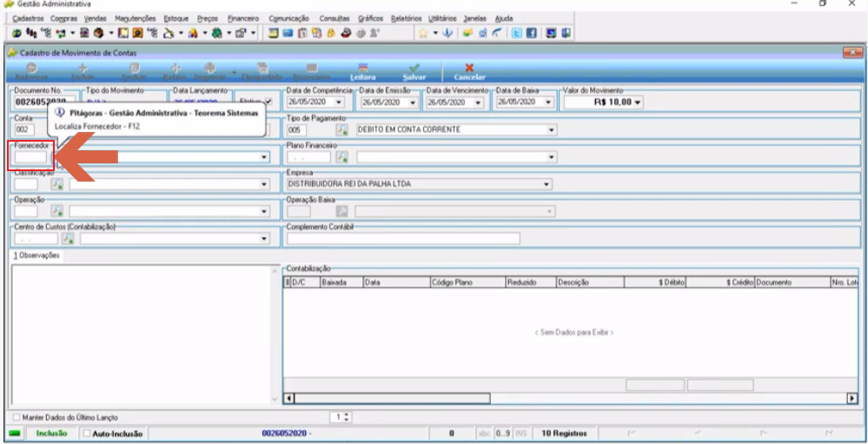Expand the DEBITO EM CONTA CORRENTE dropdown
The image size is (868, 444).
click(552, 130)
